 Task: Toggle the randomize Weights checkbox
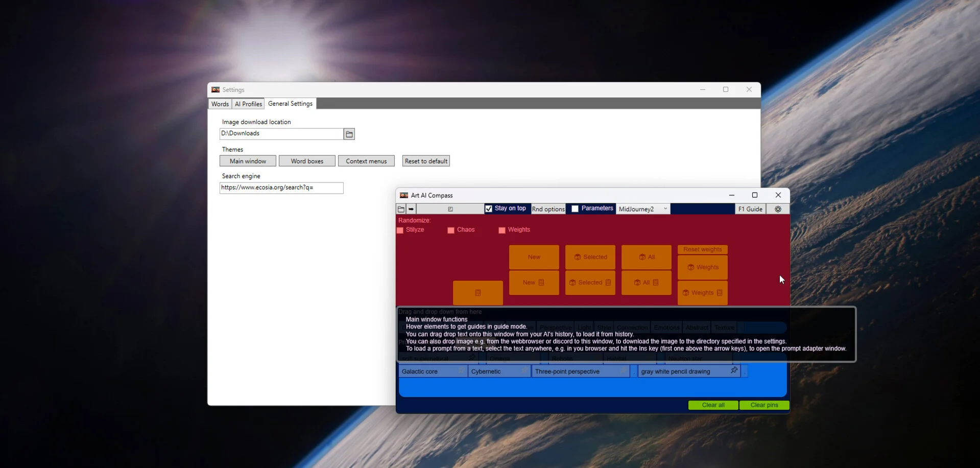(x=502, y=230)
